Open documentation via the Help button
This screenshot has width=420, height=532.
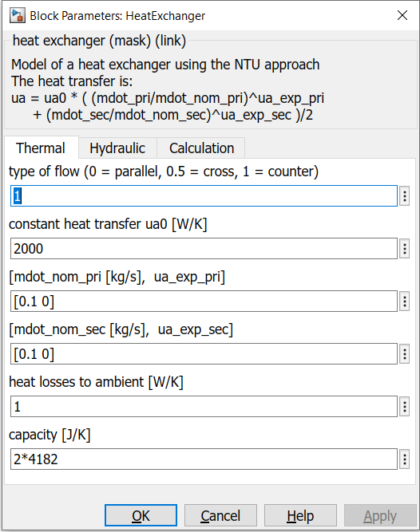pos(300,515)
